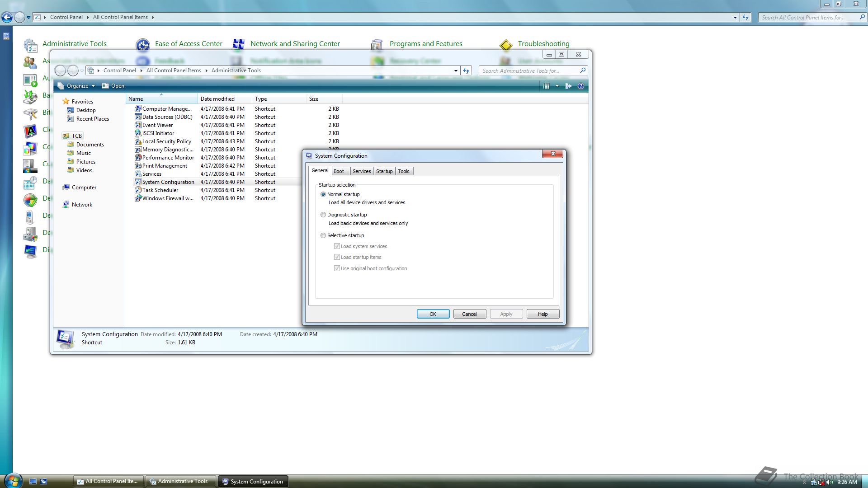Toggle the preview pane icon in Explorer toolbar

568,86
